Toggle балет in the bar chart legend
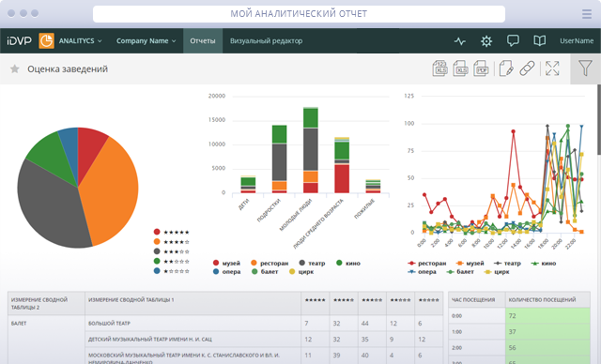This screenshot has width=601, height=364. 265,272
